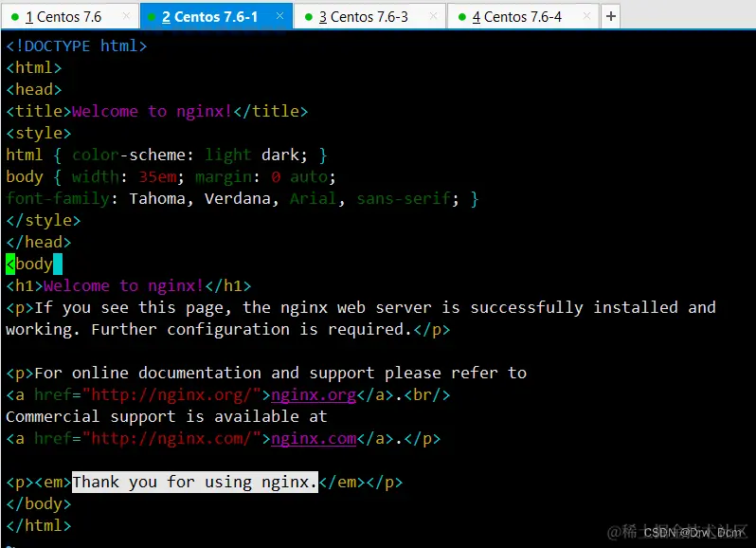Viewport: 756px width, 548px height.
Task: Select the 2 Centos 7.6-1 tab
Action: tap(217, 17)
